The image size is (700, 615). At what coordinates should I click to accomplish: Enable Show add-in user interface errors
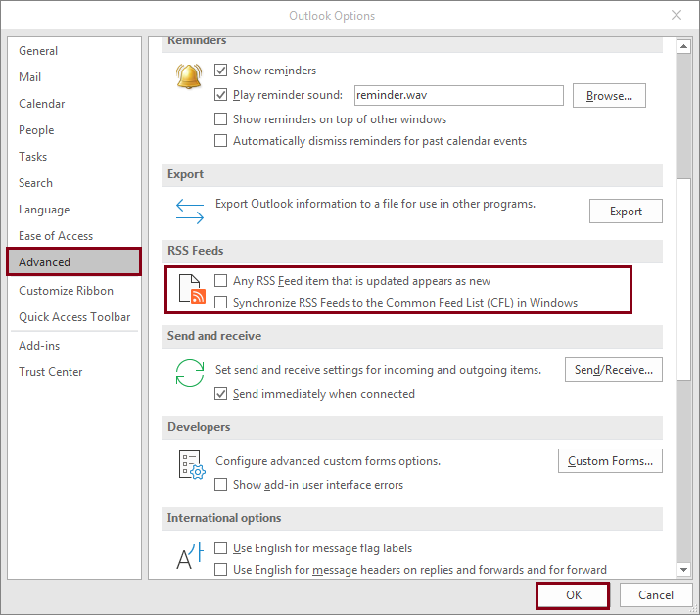pos(220,485)
